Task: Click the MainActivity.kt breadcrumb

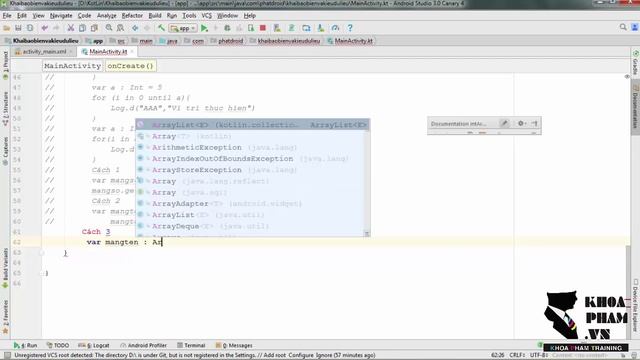Action: [x=350, y=41]
